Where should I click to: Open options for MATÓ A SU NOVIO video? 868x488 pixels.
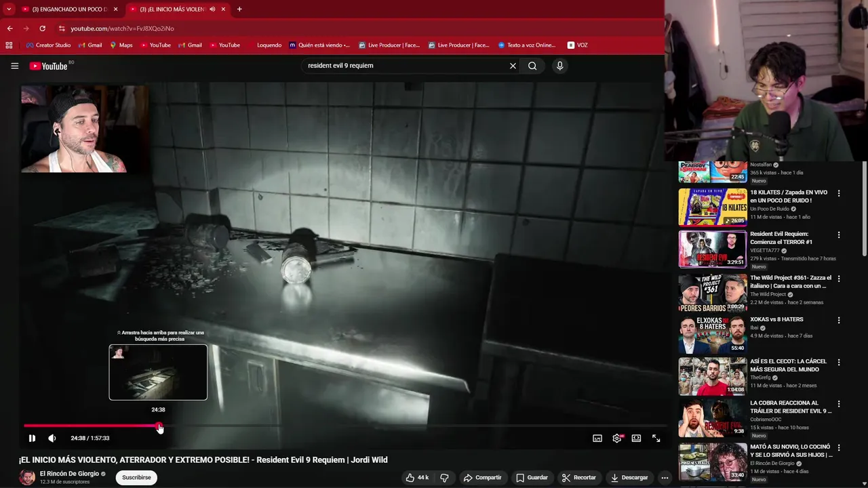838,447
